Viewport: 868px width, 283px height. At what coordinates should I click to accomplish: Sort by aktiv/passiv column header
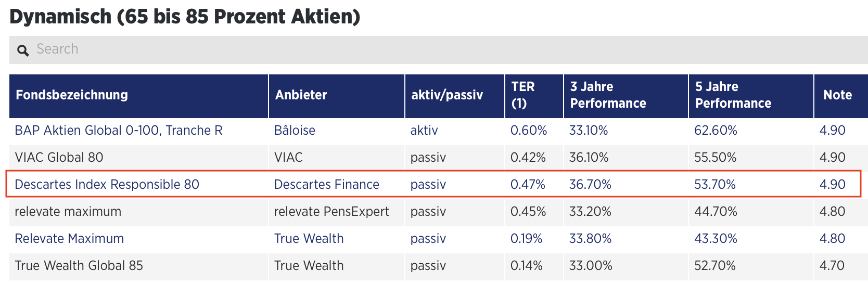point(447,95)
